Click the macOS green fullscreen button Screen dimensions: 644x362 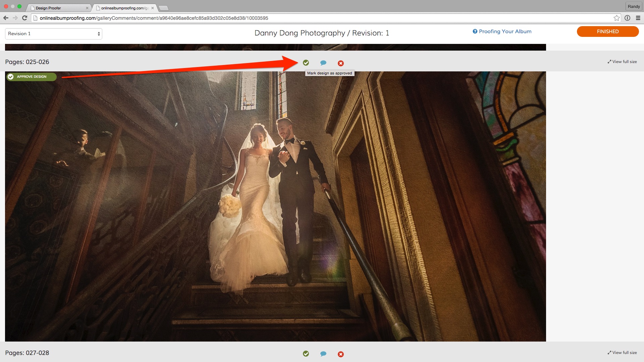pos(19,6)
